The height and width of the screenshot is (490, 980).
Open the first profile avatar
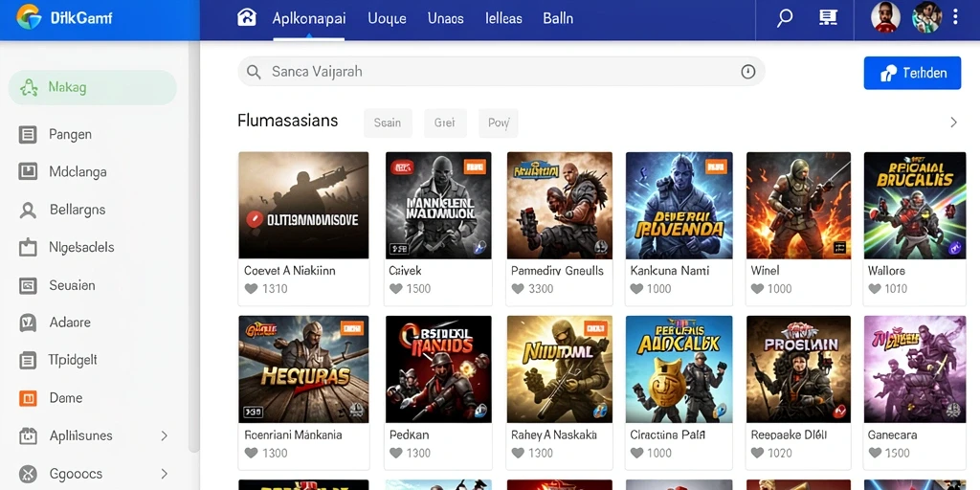(x=885, y=17)
